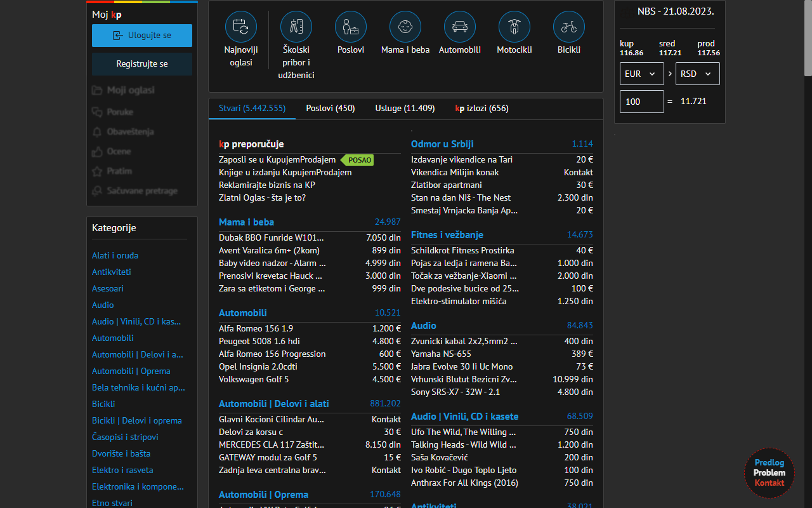This screenshot has height=508, width=812.
Task: Open Zaposli se u KupujemProdajem link
Action: (x=277, y=159)
